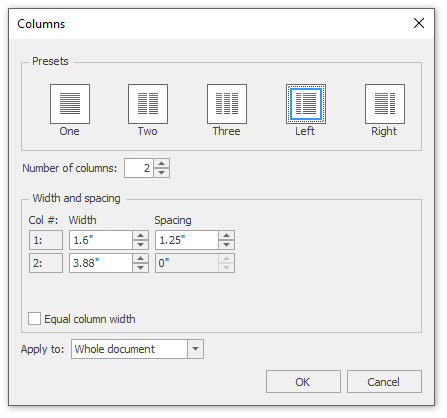This screenshot has height=418, width=447.
Task: Select the One column preset icon
Action: 70,104
